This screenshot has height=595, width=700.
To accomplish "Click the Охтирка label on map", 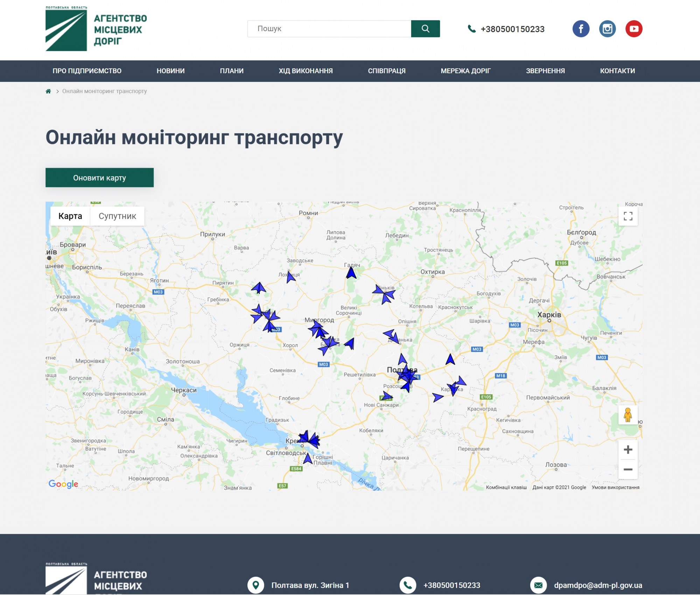I will coord(433,272).
